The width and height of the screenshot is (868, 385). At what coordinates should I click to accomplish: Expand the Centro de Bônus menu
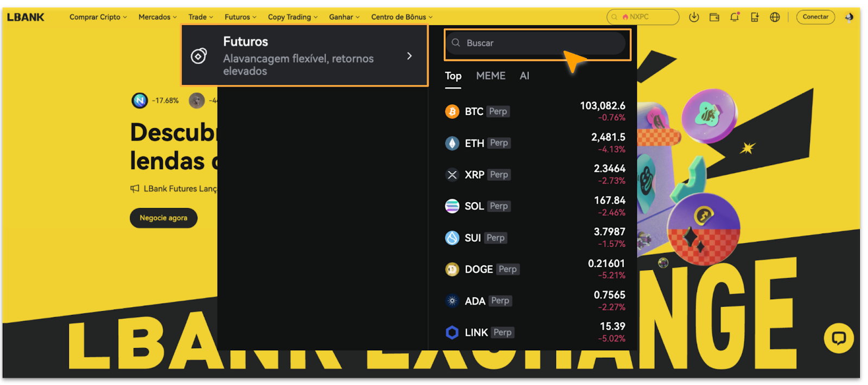click(402, 17)
